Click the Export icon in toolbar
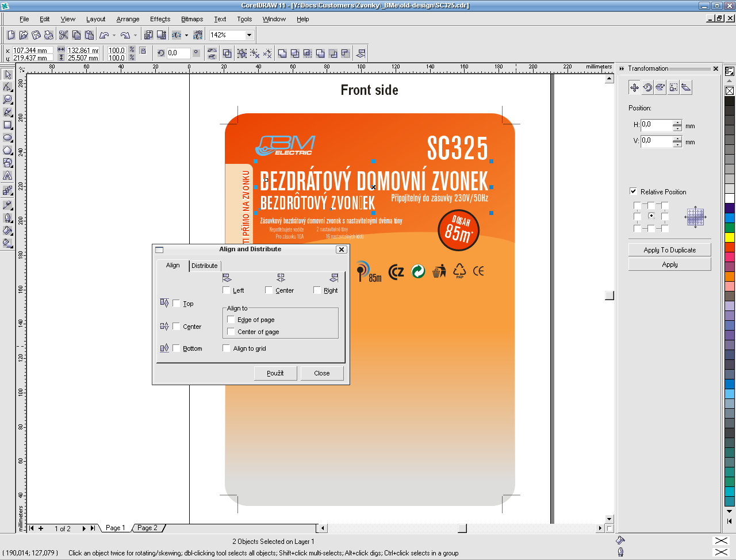Viewport: 736px width, 560px height. point(161,35)
